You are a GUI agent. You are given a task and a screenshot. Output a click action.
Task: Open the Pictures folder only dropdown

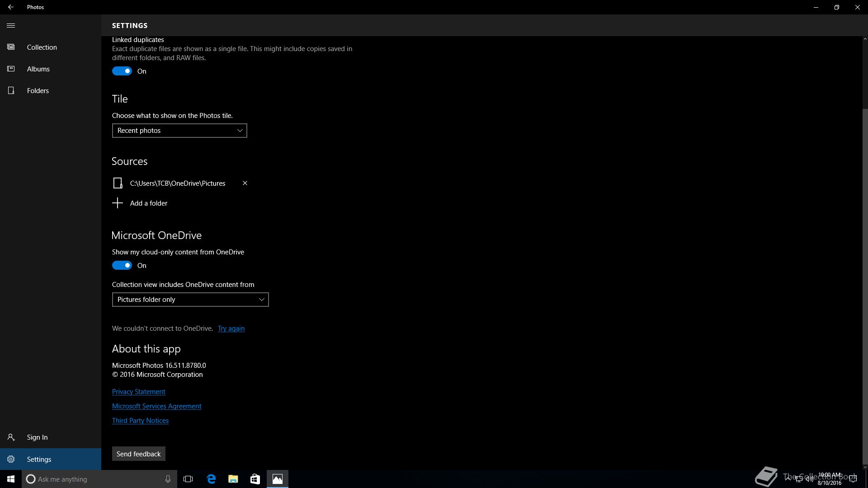tap(190, 300)
